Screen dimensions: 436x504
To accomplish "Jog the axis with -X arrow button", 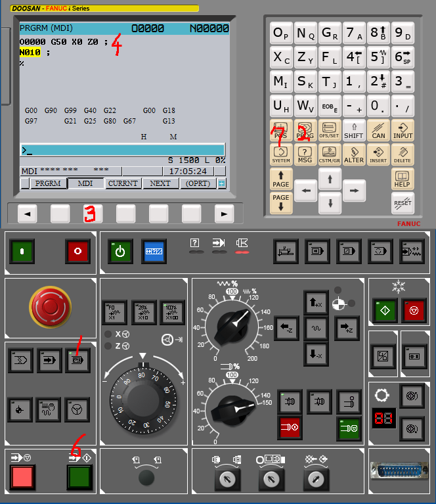I will click(316, 354).
